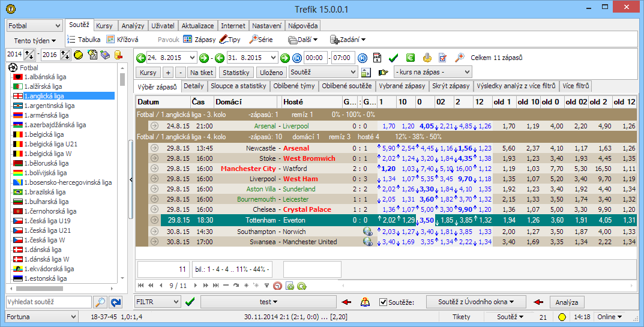Click the blue book icon in the left toolbar
Screen dimensions: 644x327
pos(105,55)
